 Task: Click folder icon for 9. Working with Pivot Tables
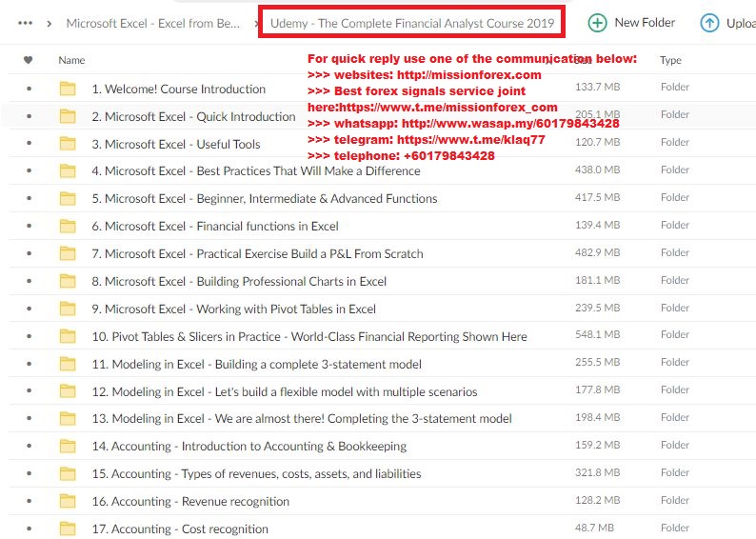pyautogui.click(x=68, y=309)
